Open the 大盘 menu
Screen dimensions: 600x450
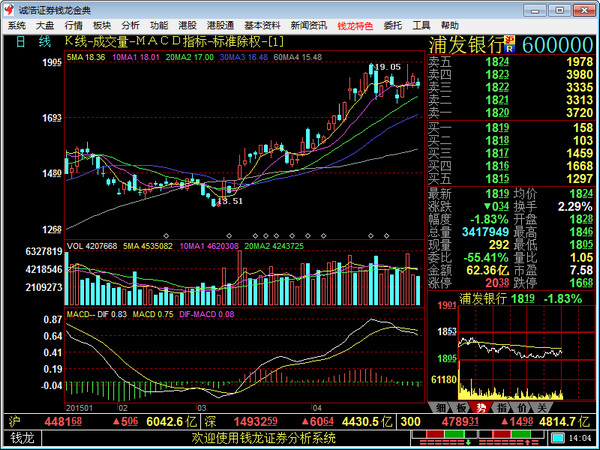coord(45,26)
